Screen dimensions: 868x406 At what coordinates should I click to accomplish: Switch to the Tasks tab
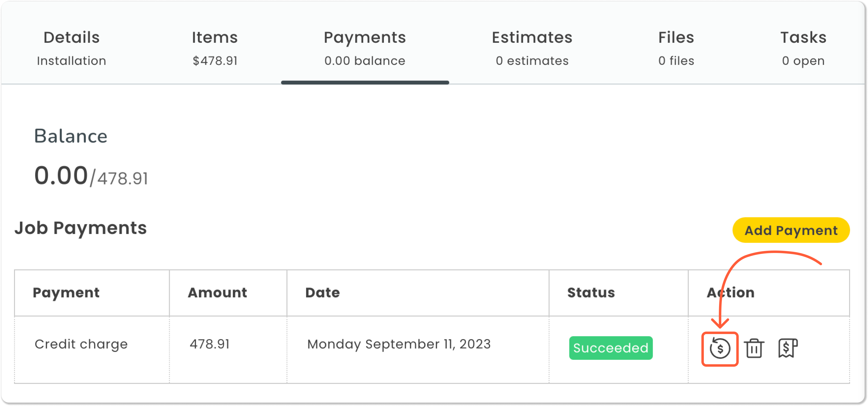pos(803,48)
